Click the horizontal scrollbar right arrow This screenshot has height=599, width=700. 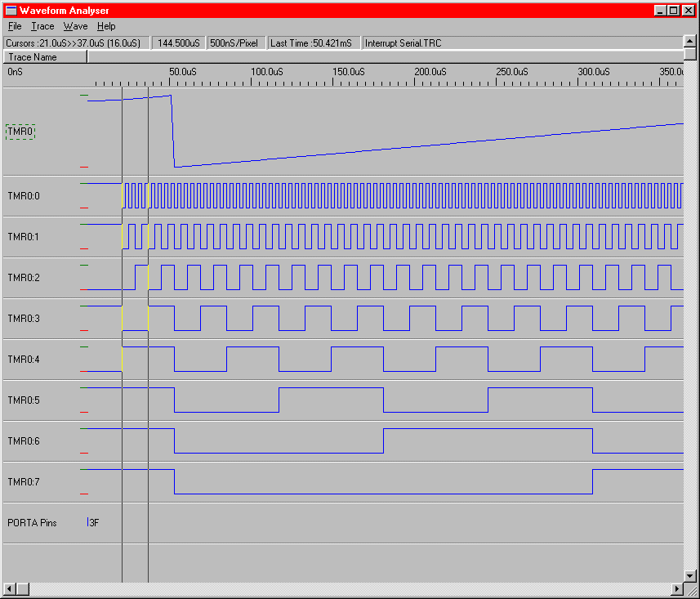click(x=677, y=589)
